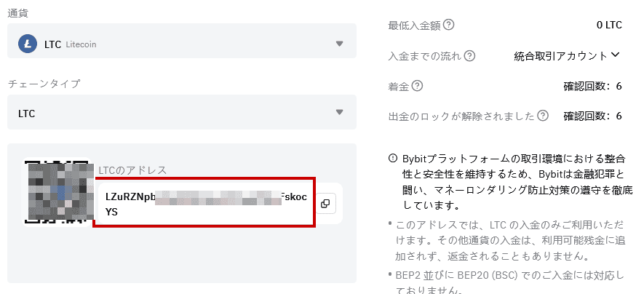The image size is (644, 294).
Task: Click 確認回数 value in the 着金 row
Action: click(x=592, y=86)
